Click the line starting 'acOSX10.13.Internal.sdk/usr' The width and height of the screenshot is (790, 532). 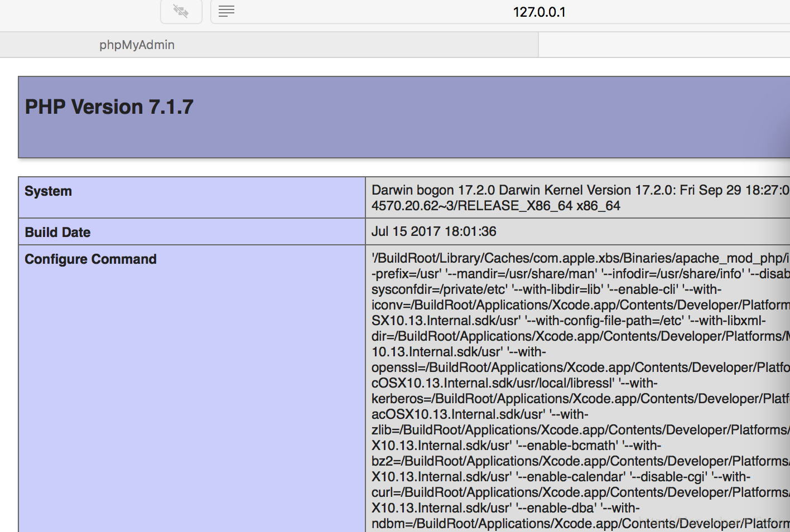coord(480,414)
